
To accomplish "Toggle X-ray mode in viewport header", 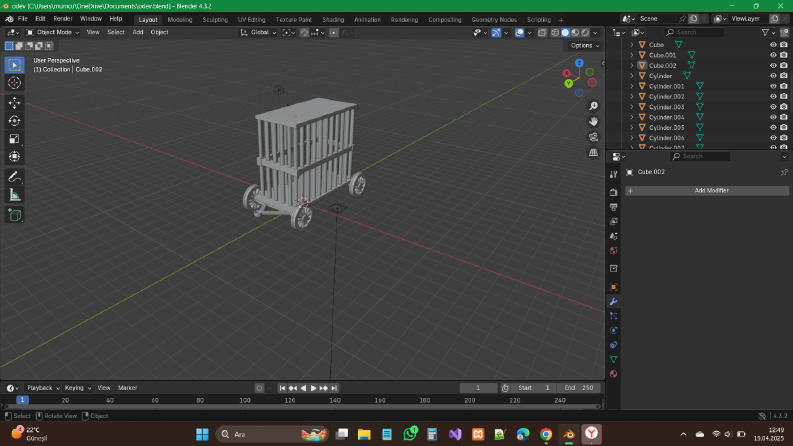I will coord(542,32).
